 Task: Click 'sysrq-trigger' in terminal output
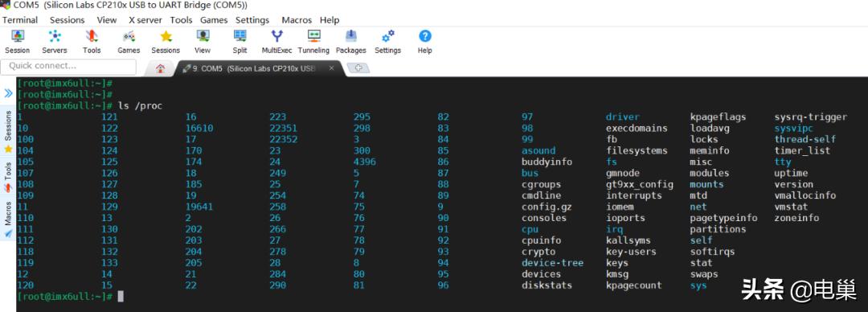point(810,117)
